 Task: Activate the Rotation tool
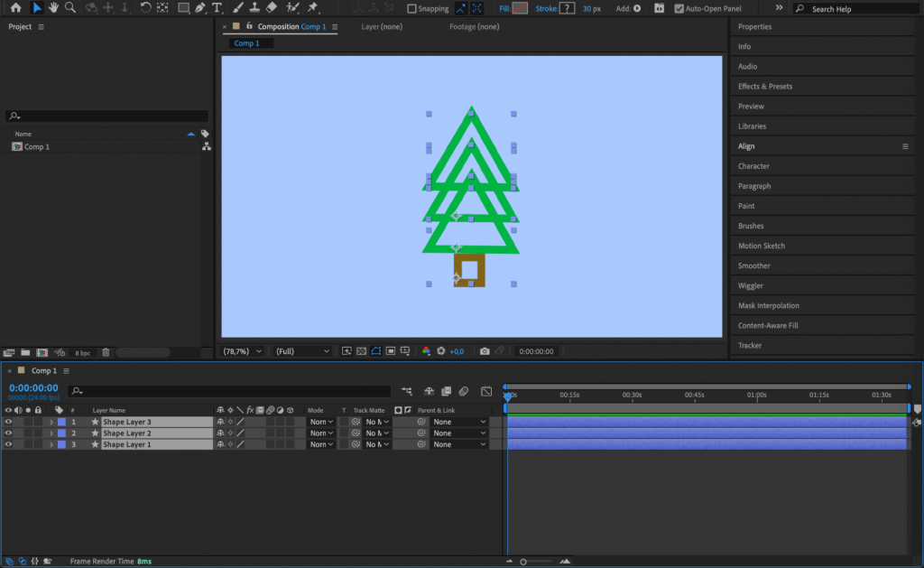coord(148,8)
